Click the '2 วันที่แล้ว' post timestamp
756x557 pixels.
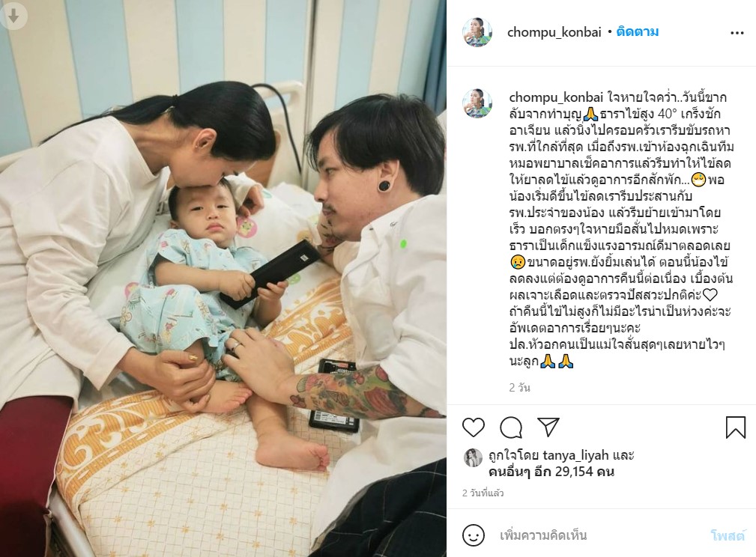pyautogui.click(x=483, y=493)
